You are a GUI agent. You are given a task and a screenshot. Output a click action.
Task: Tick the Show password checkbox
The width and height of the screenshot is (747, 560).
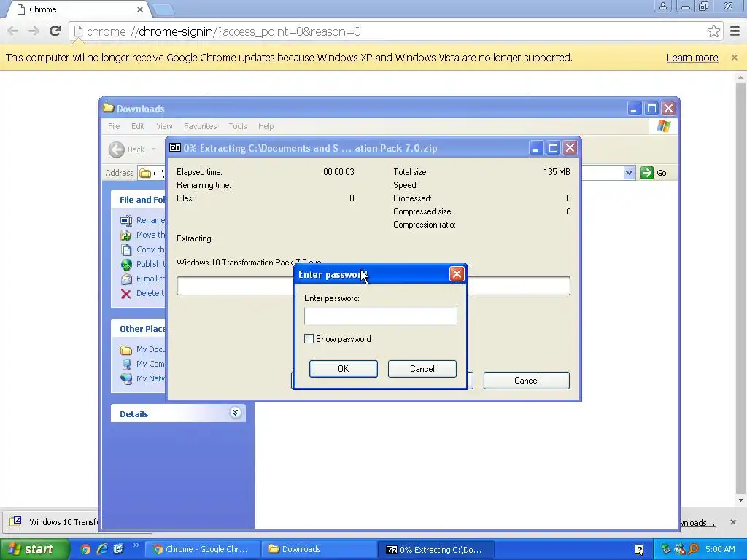309,338
